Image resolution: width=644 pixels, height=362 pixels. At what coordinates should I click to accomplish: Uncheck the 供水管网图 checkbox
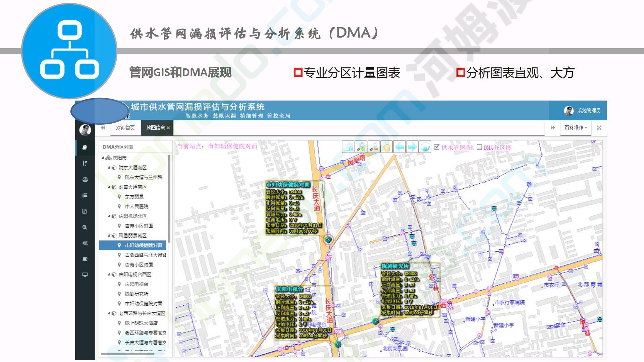[x=436, y=147]
